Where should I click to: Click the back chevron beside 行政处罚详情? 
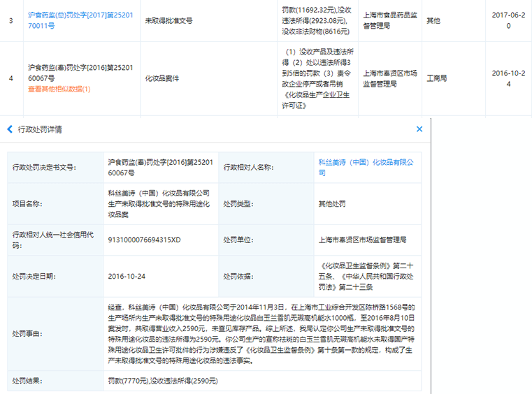pyautogui.click(x=10, y=129)
